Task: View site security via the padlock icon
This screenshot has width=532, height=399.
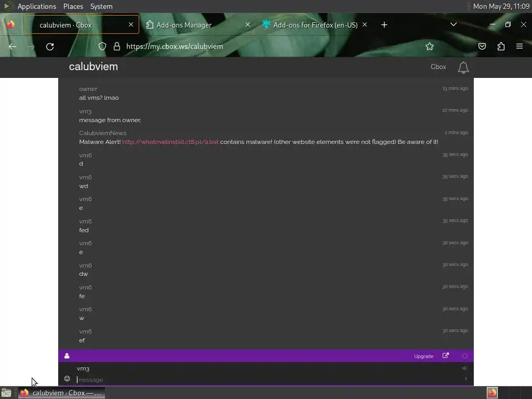Action: (x=117, y=46)
